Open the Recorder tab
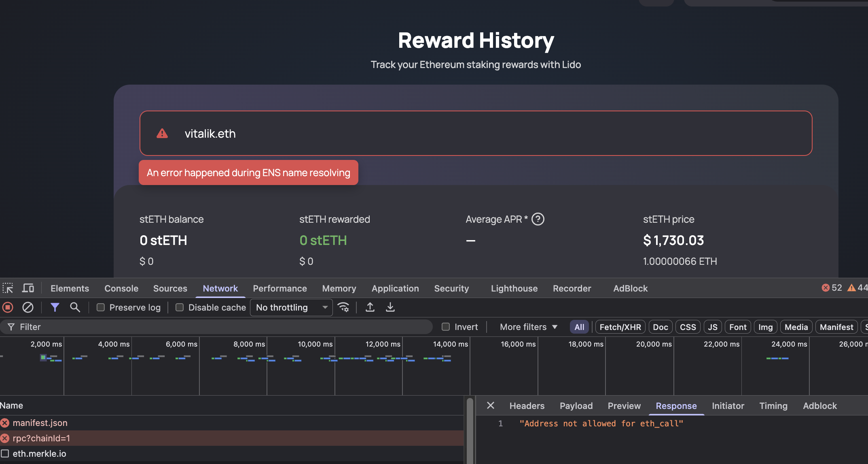This screenshot has width=868, height=464. (x=572, y=288)
